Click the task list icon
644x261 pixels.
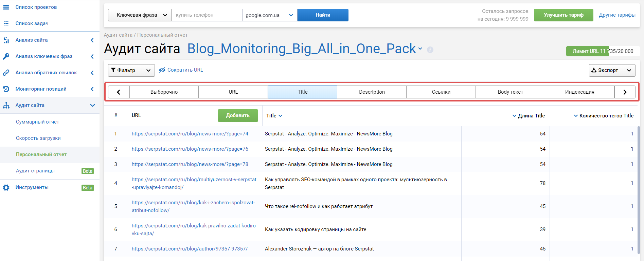[6, 23]
